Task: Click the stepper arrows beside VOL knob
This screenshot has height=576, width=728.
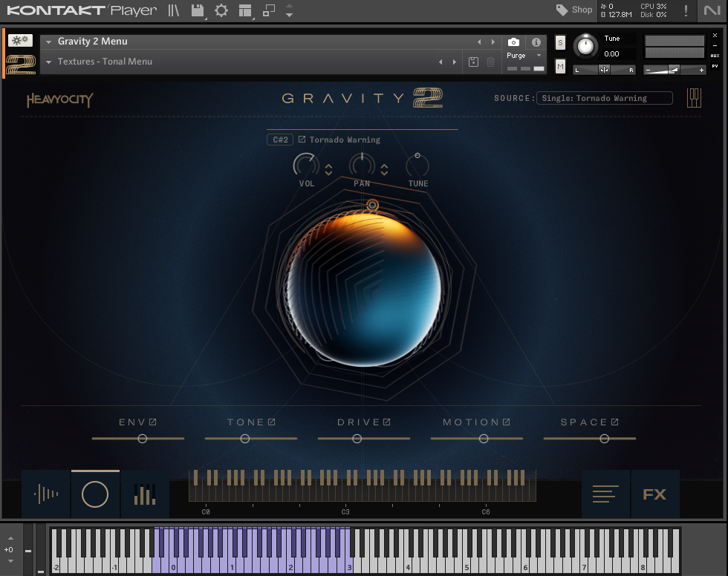Action: (x=328, y=170)
